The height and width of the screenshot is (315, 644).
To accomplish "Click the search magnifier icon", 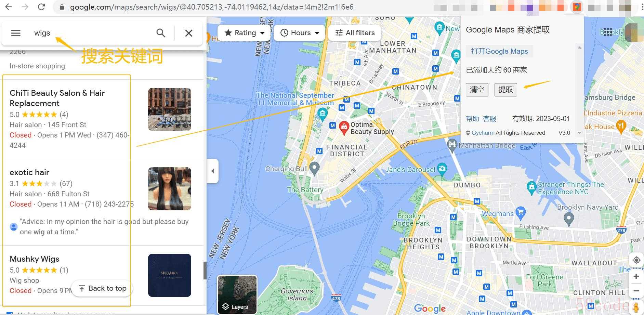I will click(161, 33).
